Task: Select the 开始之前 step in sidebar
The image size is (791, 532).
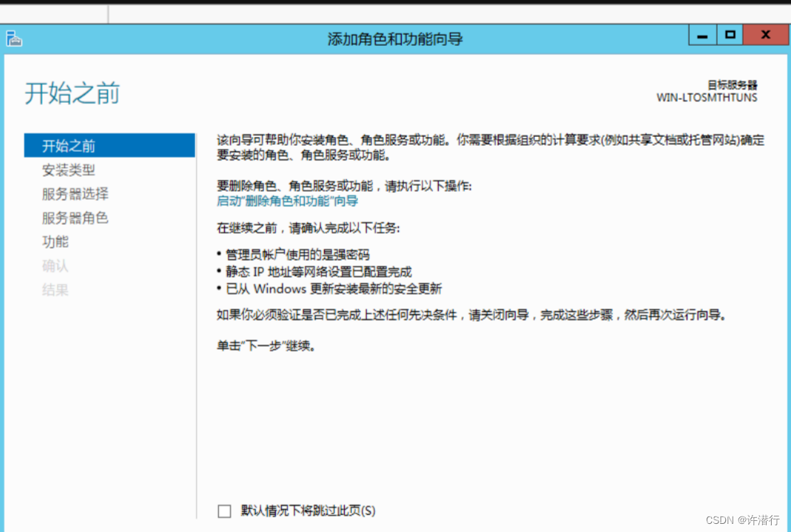Action: [110, 146]
